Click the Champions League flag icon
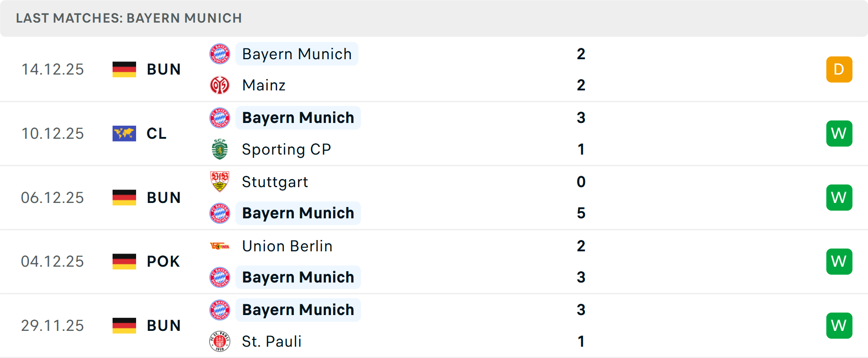Image resolution: width=868 pixels, height=358 pixels. coord(124,133)
